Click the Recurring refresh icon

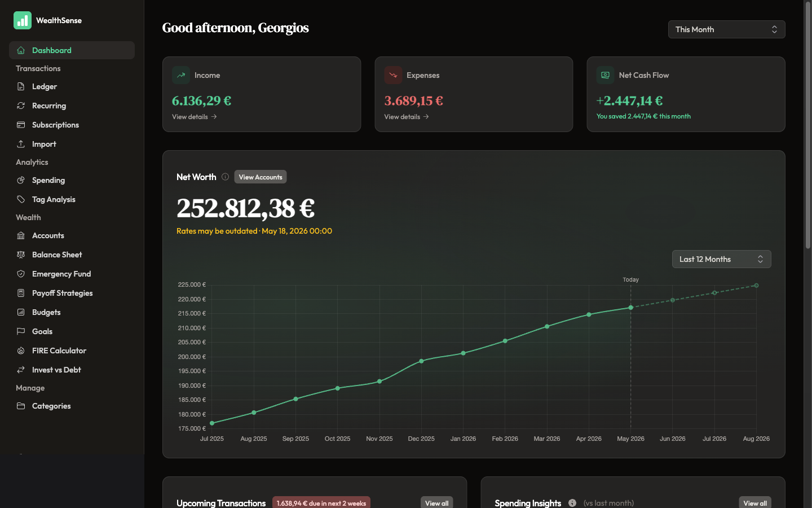(x=21, y=106)
